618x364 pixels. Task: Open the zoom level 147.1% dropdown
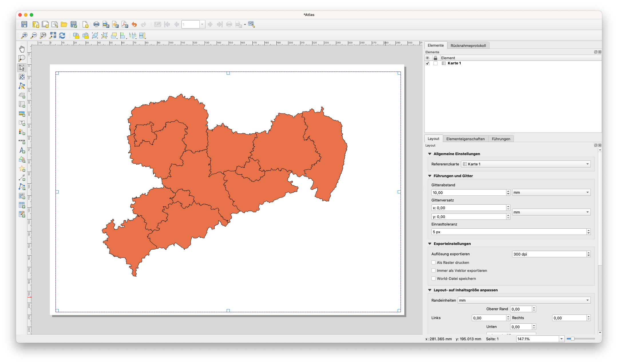click(561, 339)
